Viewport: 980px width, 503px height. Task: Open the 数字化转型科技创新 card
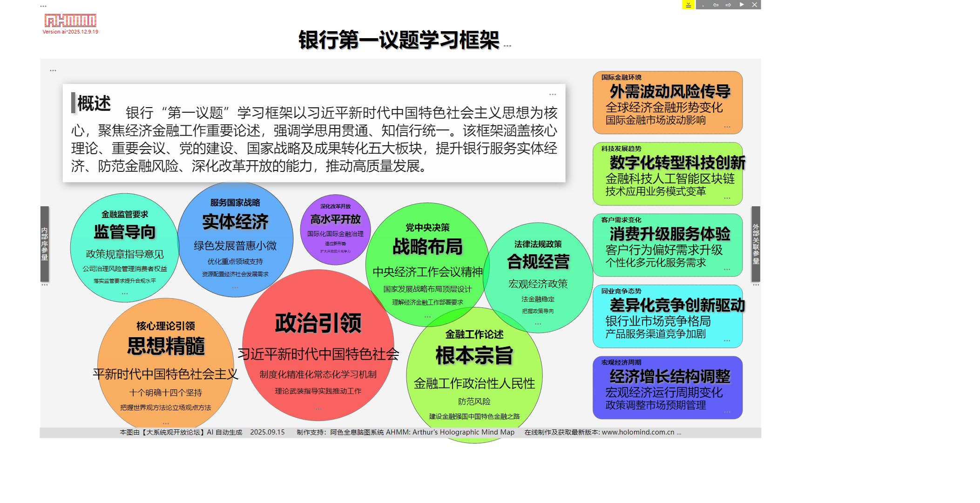pos(667,174)
